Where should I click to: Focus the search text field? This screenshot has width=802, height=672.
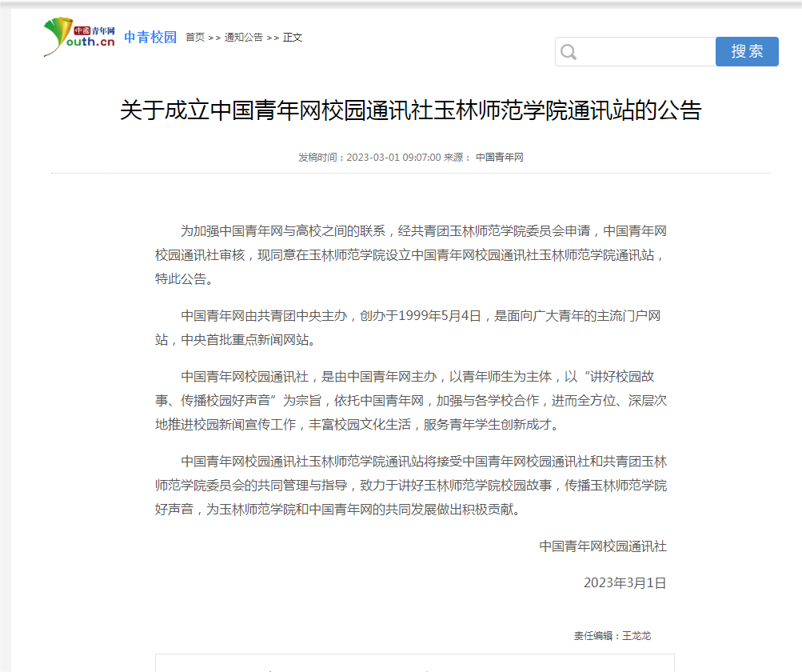(x=646, y=52)
